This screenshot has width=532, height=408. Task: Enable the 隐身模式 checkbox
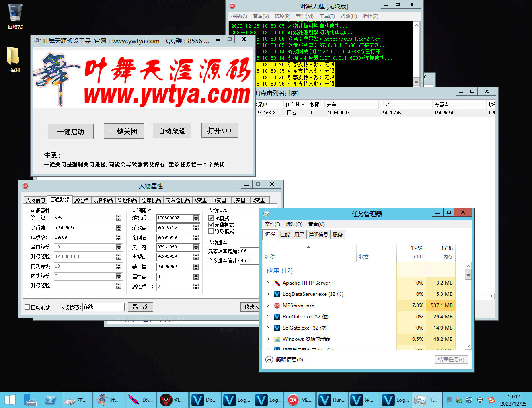point(211,231)
